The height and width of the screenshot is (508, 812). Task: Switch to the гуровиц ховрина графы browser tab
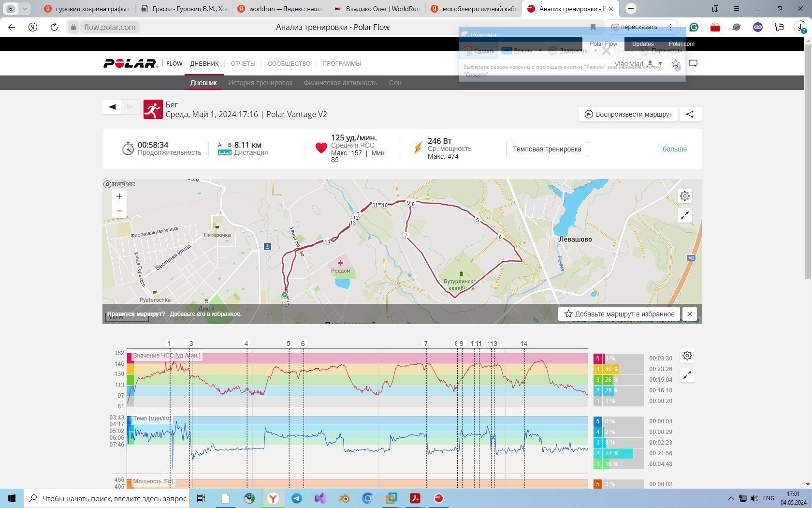click(87, 9)
